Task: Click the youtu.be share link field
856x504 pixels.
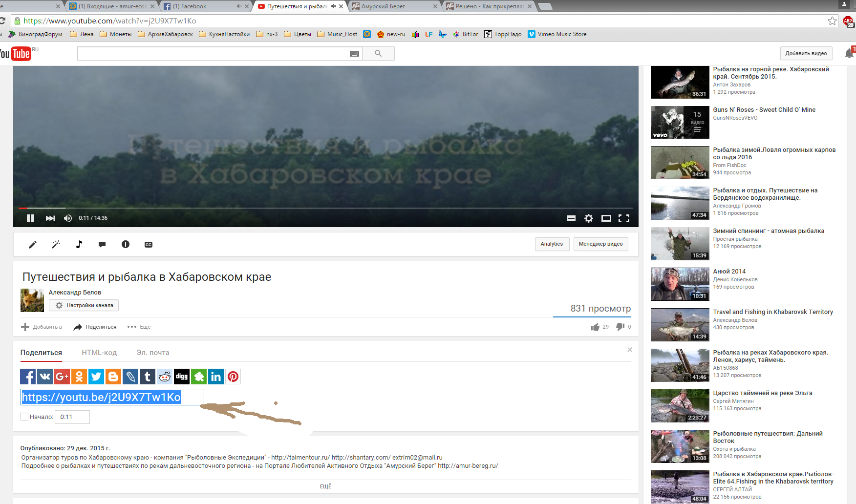Action: (112, 397)
